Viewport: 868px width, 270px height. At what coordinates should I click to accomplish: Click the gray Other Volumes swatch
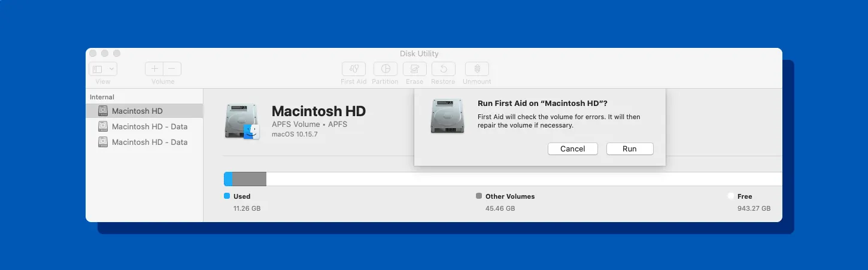(x=479, y=196)
